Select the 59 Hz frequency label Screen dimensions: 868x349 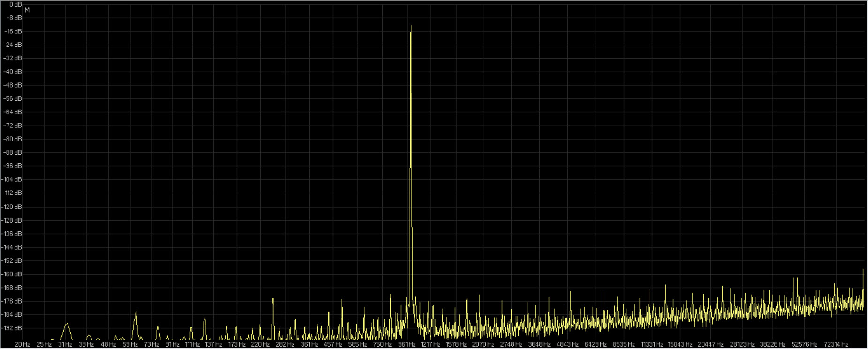[130, 344]
